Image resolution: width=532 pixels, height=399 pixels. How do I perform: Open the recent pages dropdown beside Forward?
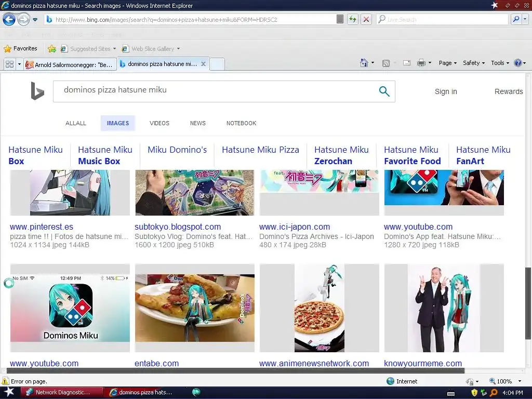(x=35, y=20)
